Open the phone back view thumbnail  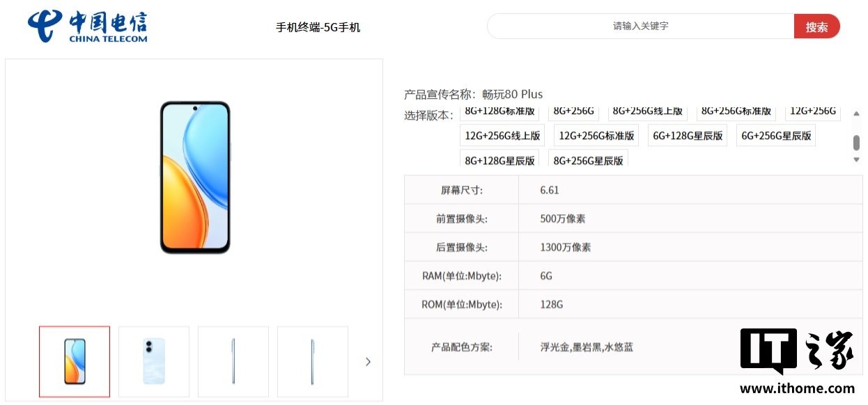154,361
